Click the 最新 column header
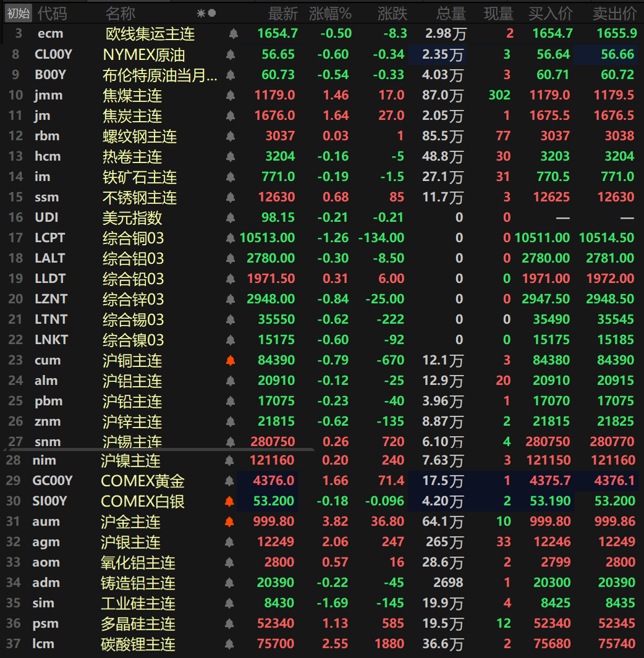 pyautogui.click(x=282, y=13)
